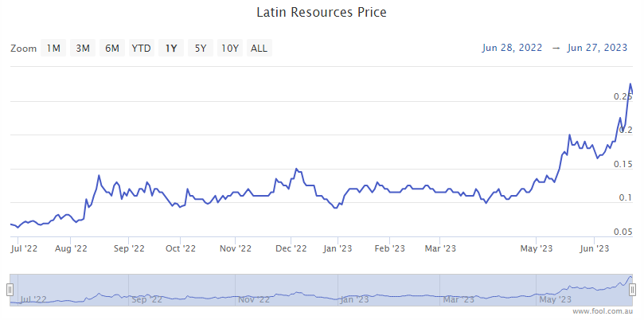644x320 pixels.
Task: Open the www.fool.com.au credit link
Action: (x=603, y=311)
